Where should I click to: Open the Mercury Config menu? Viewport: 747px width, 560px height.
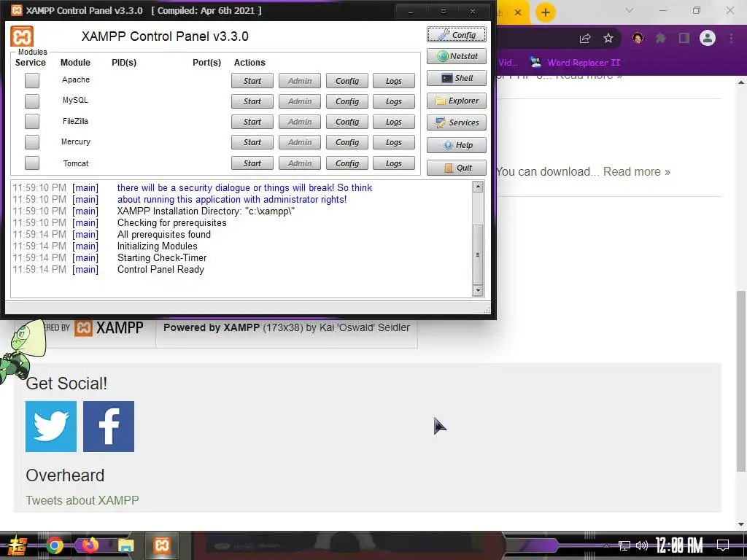[347, 142]
